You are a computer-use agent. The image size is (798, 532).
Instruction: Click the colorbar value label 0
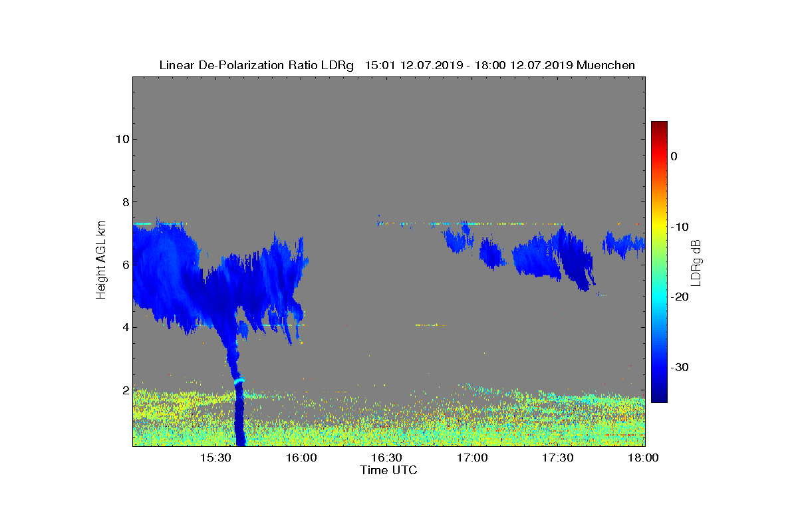coord(674,156)
